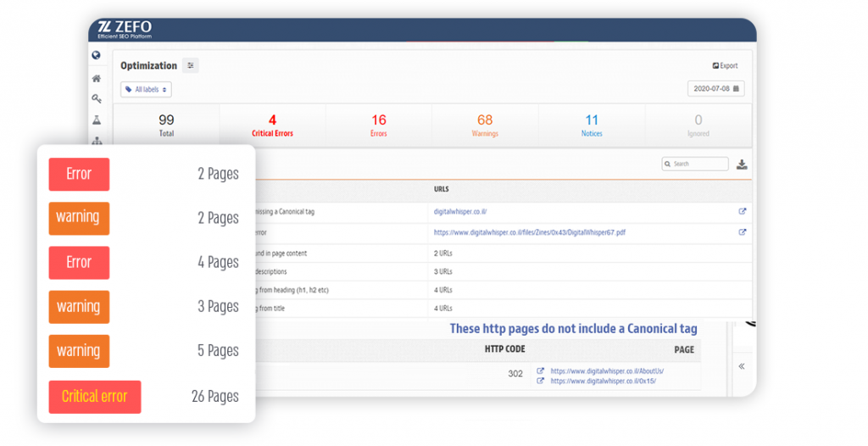Open the key icon in sidebar
868x446 pixels.
tap(97, 98)
